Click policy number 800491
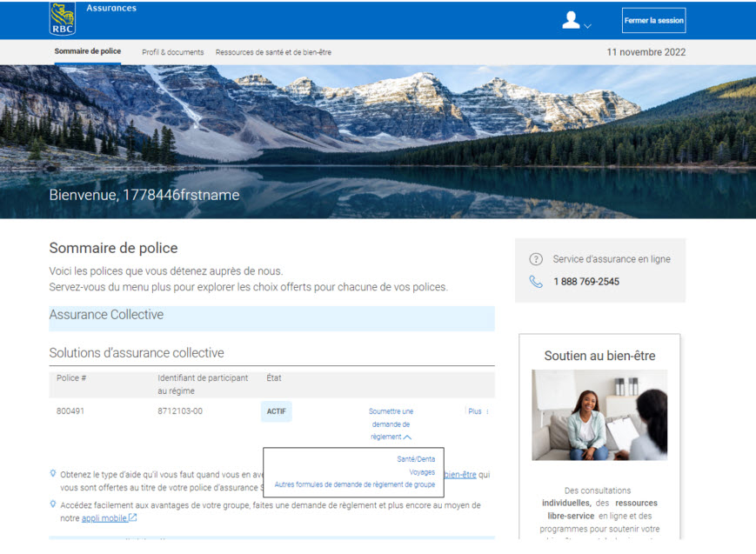The width and height of the screenshot is (756, 554). click(70, 411)
